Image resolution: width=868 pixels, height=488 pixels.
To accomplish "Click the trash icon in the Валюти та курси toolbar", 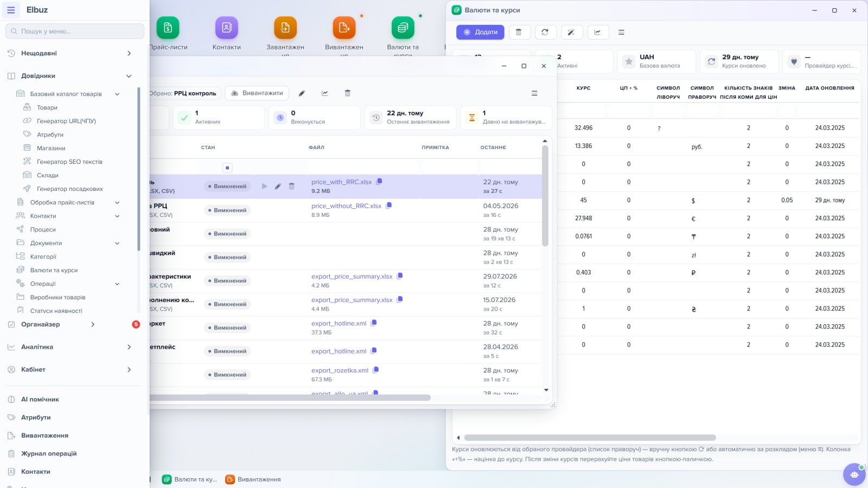I will point(519,32).
